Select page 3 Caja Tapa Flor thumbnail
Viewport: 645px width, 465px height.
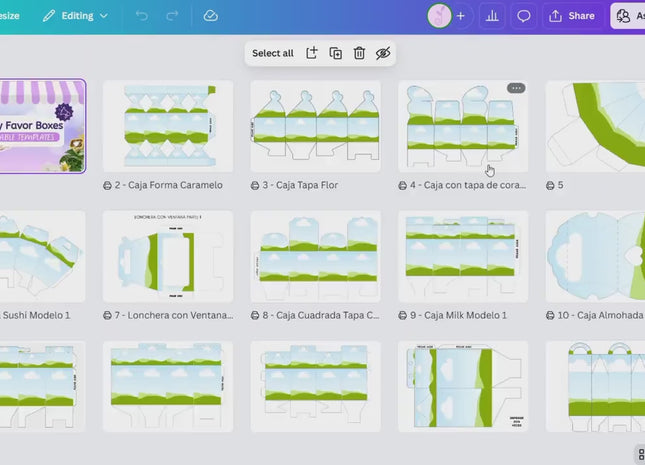[316, 126]
